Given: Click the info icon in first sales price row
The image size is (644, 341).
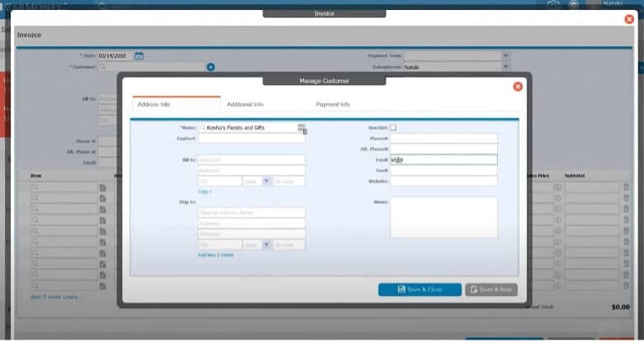Looking at the screenshot, I should click(x=556, y=188).
